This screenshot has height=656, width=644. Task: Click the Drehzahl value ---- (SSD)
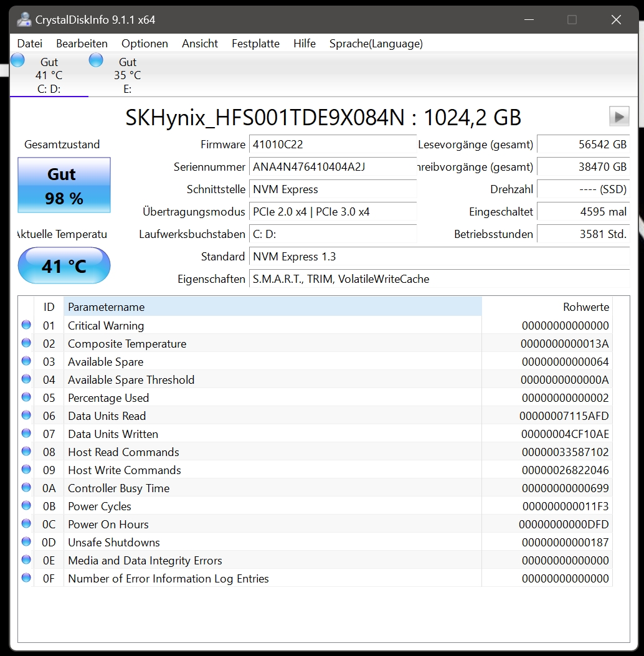click(584, 189)
